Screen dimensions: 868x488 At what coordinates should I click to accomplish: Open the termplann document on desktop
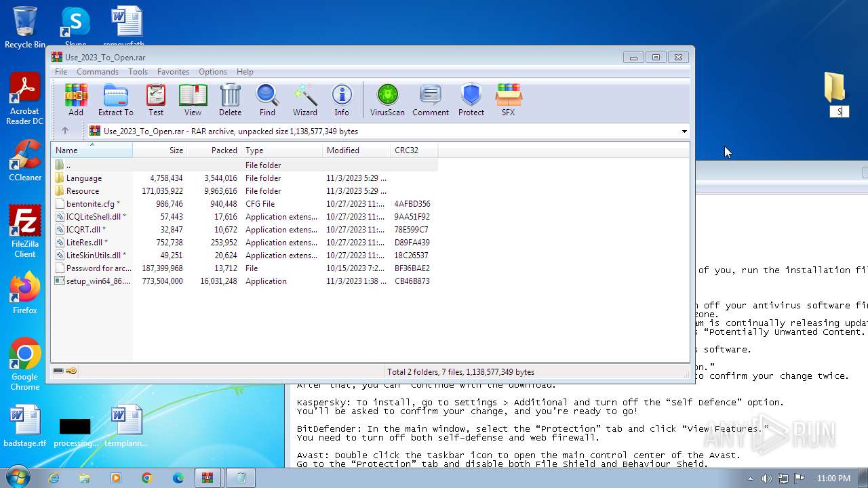[126, 426]
